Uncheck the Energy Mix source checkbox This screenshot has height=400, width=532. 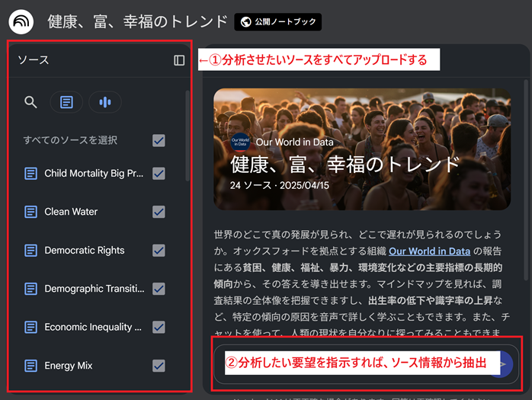pos(159,366)
